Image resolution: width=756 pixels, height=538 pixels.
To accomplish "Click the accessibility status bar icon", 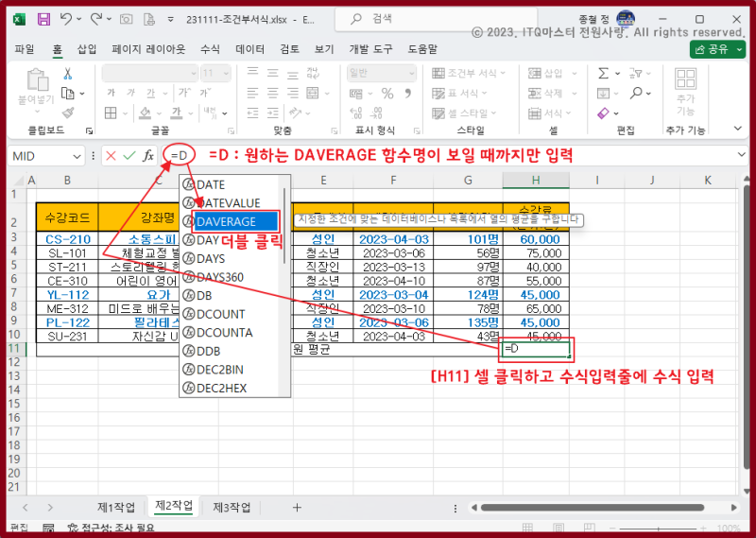I will point(73,529).
